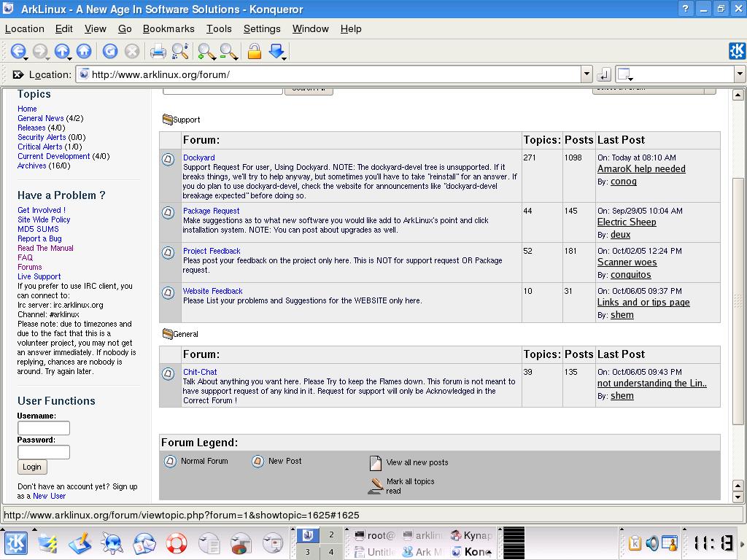The width and height of the screenshot is (747, 560).
Task: Switch to the Kynap taskbar window
Action: [471, 536]
